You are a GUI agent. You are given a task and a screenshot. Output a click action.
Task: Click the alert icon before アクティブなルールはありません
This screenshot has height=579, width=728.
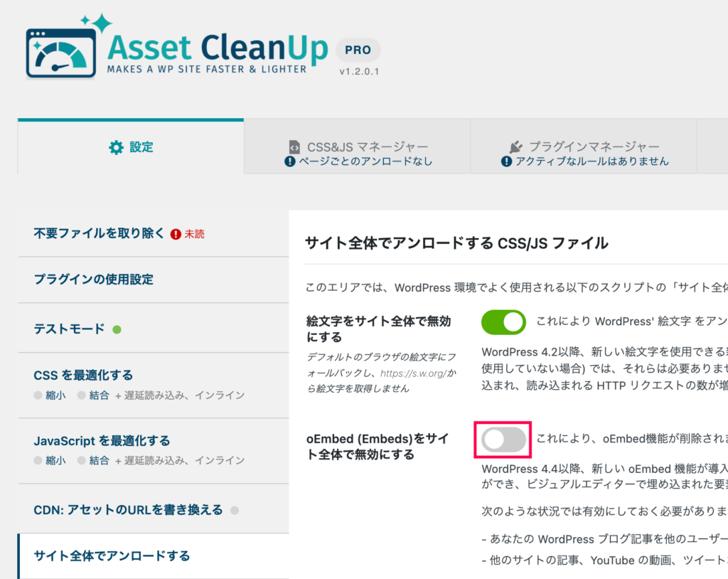click(506, 161)
